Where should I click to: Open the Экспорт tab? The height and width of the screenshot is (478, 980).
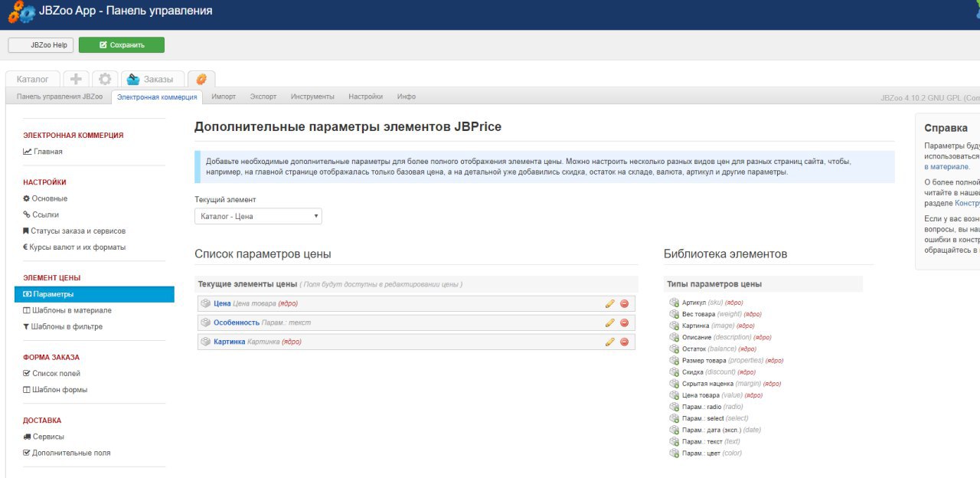tap(263, 97)
